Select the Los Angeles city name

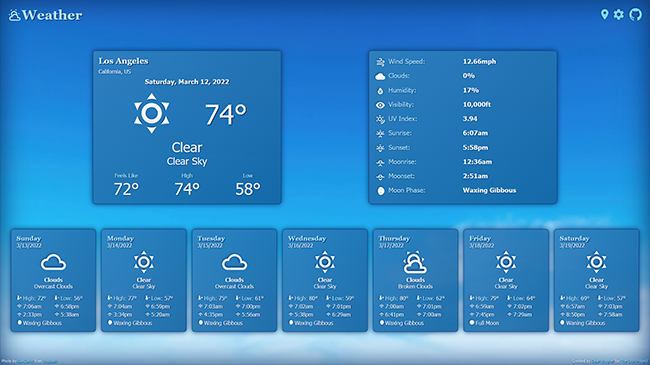click(x=124, y=61)
